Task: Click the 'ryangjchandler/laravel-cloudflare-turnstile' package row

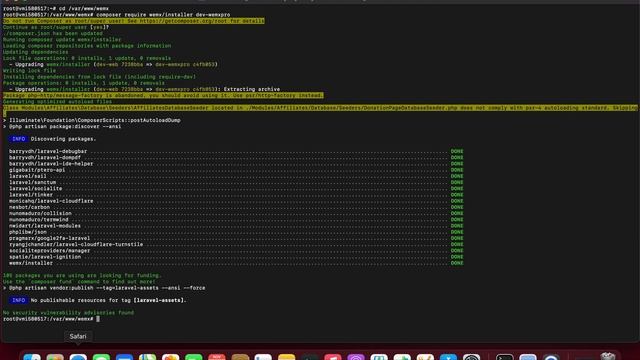Action: pyautogui.click(x=236, y=244)
